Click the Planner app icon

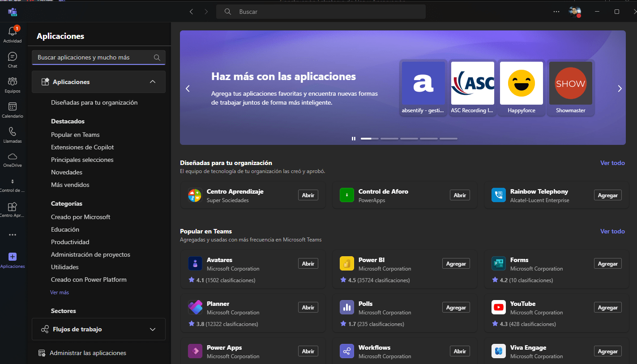click(x=195, y=308)
